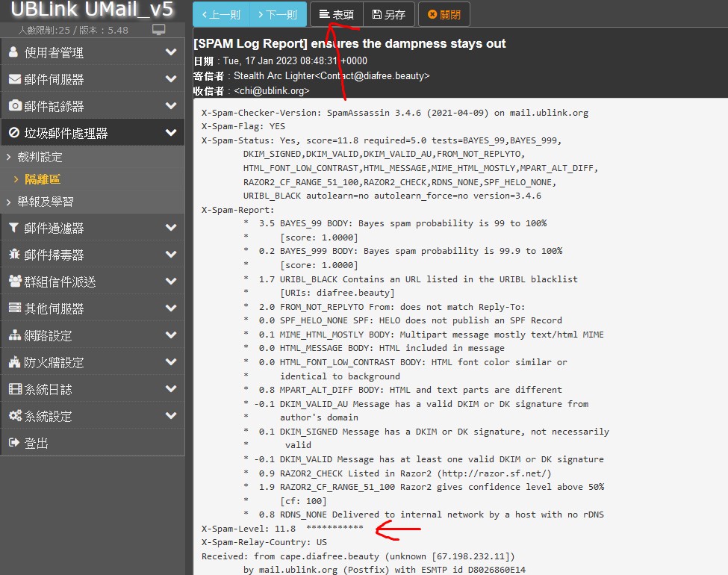This screenshot has height=575, width=728.
Task: Click the monitor icon beside version number
Action: pyautogui.click(x=158, y=30)
